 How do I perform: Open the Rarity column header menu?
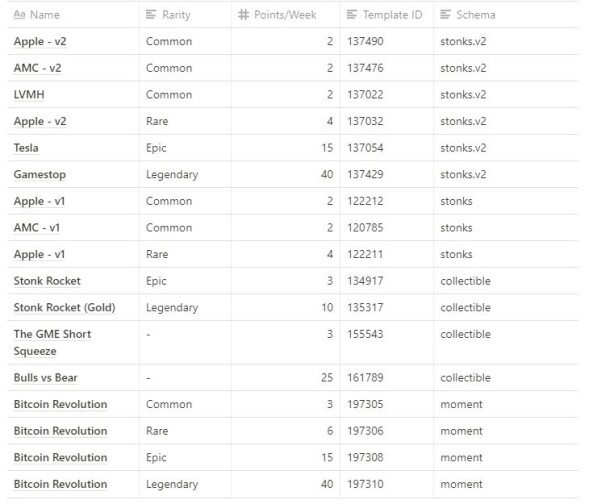point(185,15)
